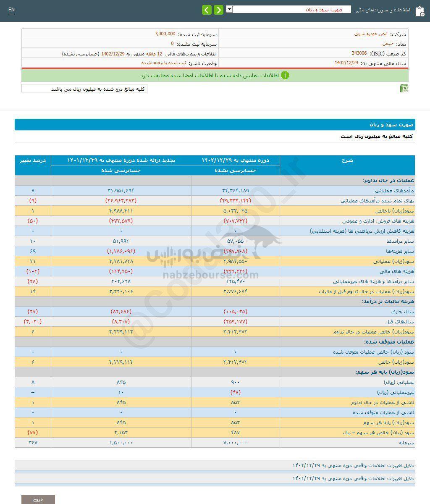Image resolution: width=430 pixels, height=504 pixels.
Task: Click the هزينه هاى فروش، ادارى و عمومى label
Action: pos(378,221)
